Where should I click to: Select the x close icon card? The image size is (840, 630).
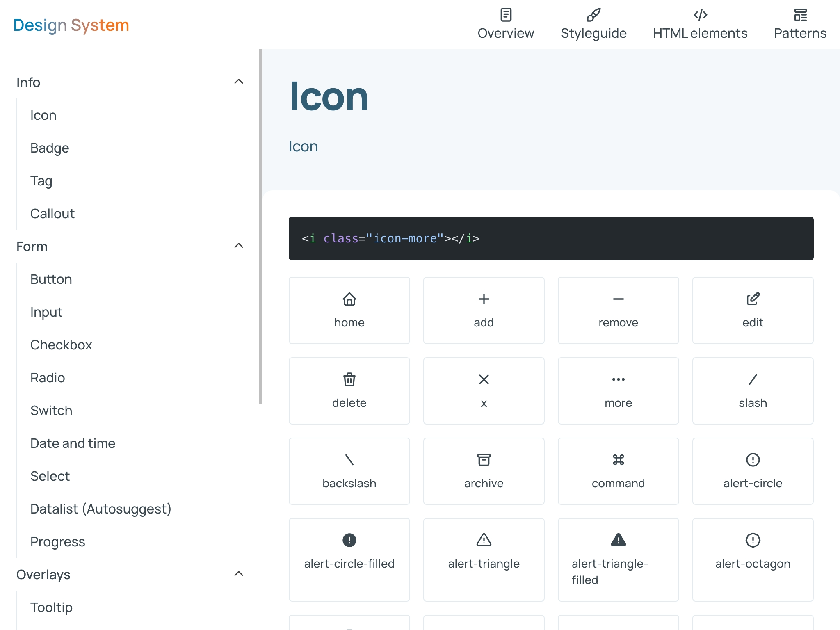click(484, 391)
